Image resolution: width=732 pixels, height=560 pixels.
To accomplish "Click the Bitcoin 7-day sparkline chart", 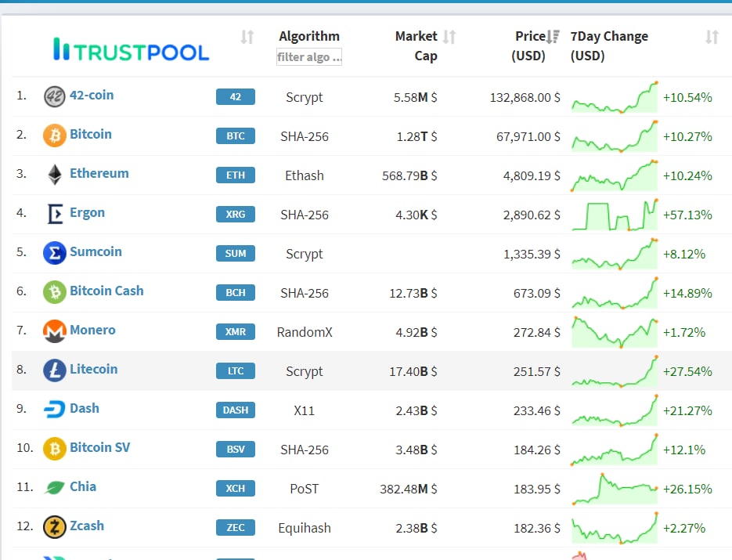I will (615, 136).
